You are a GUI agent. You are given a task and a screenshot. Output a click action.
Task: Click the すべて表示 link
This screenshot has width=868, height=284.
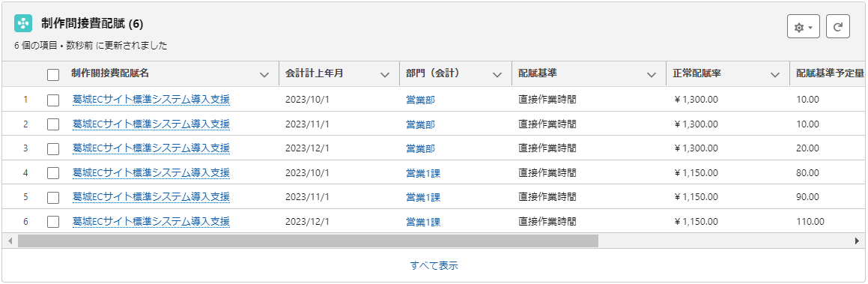[434, 266]
